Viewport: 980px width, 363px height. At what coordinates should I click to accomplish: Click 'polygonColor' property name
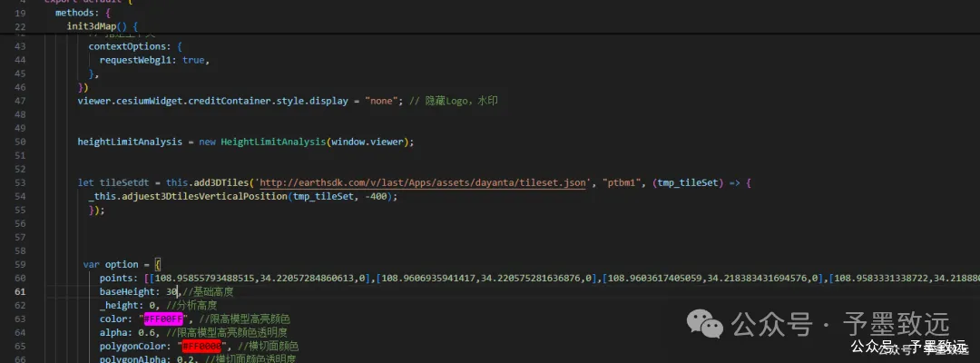[x=132, y=346]
